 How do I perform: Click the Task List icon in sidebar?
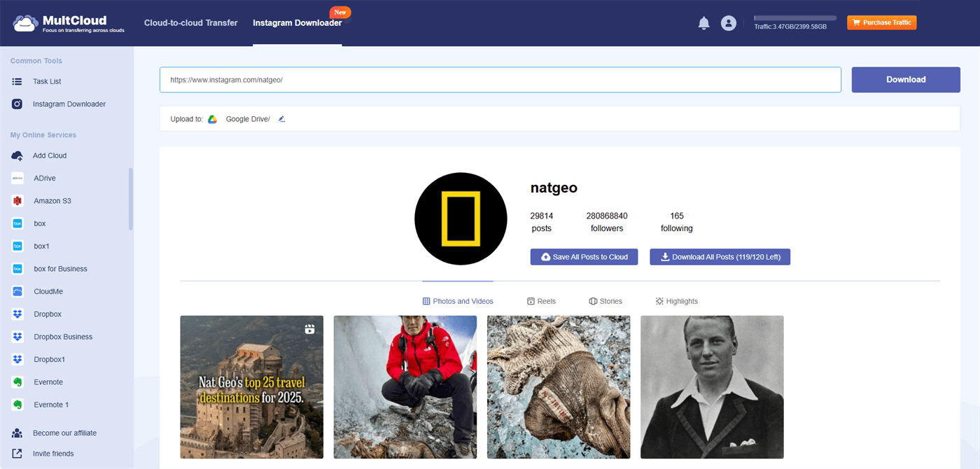click(17, 81)
